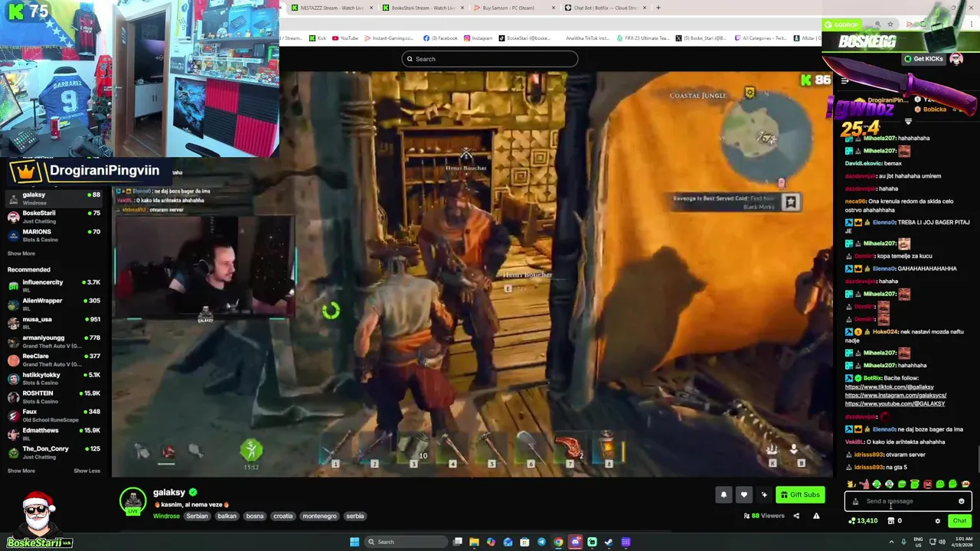Open the emote picker smiley icon
Viewport: 980px width, 551px height.
point(962,501)
